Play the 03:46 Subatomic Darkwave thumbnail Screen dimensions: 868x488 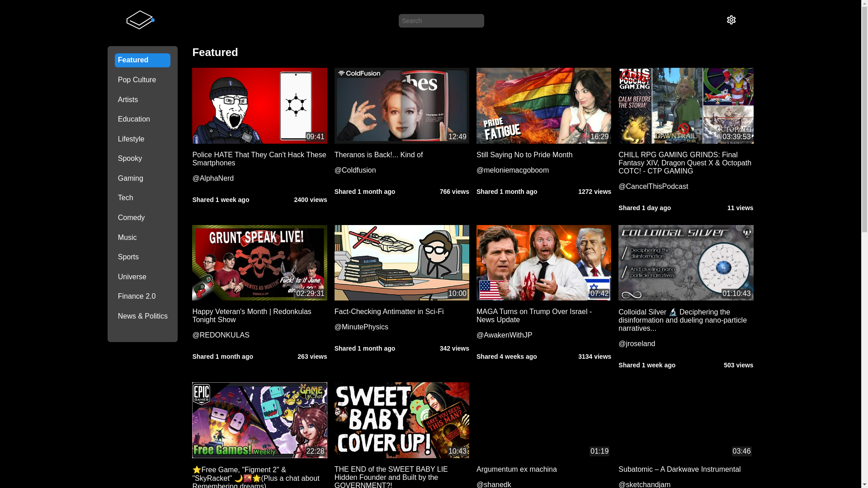686,420
